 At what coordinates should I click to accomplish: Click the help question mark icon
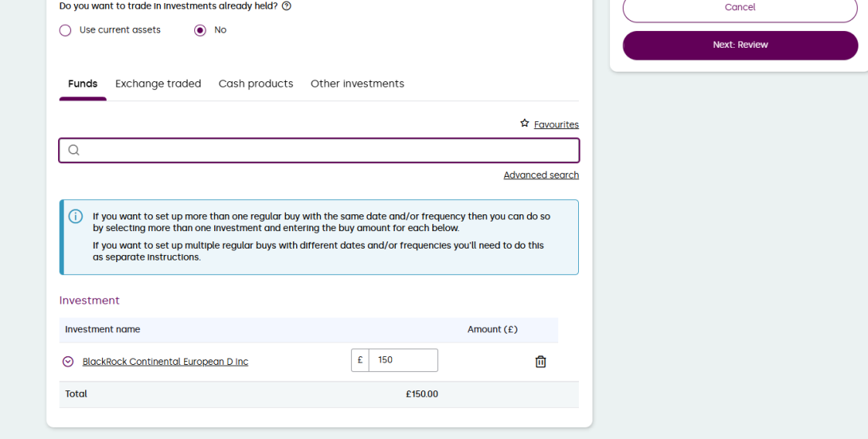[x=287, y=6]
